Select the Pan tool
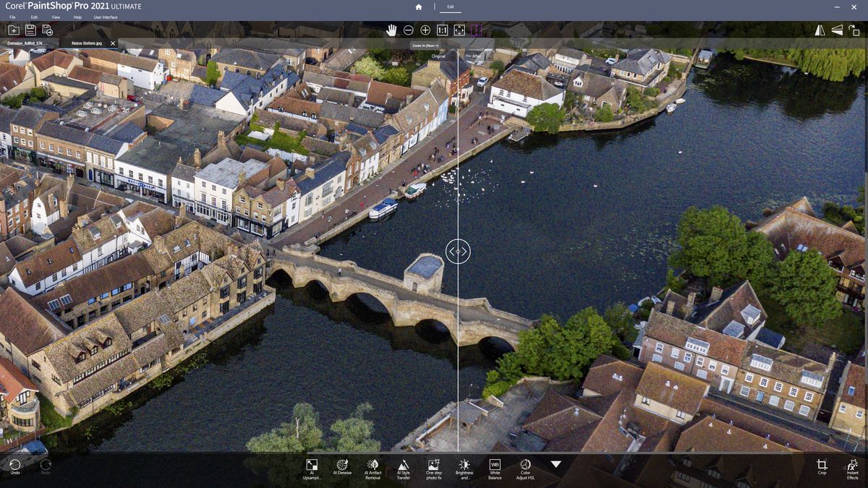The image size is (868, 488). (391, 30)
